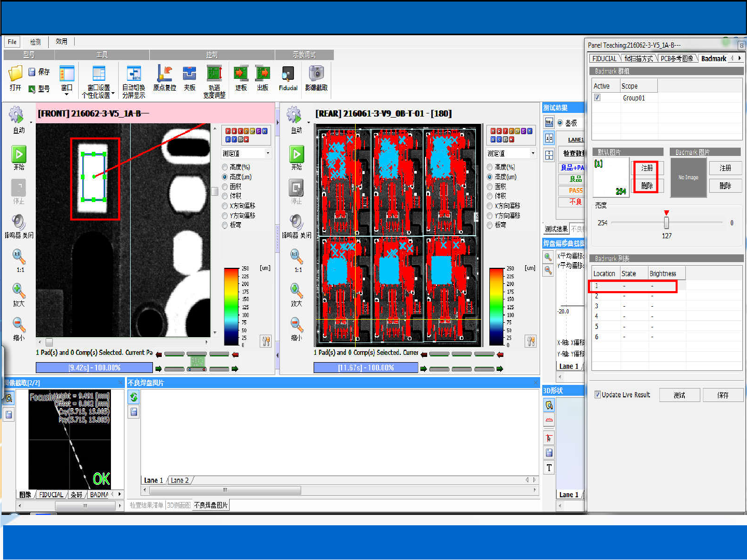Switch to the FIDUCIAL tab in Panel Teaching
Screen dimensions: 747x560
pos(604,59)
